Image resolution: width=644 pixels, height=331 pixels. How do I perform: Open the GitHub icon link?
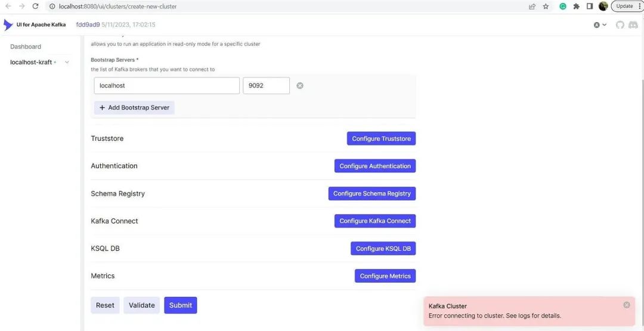(x=620, y=24)
